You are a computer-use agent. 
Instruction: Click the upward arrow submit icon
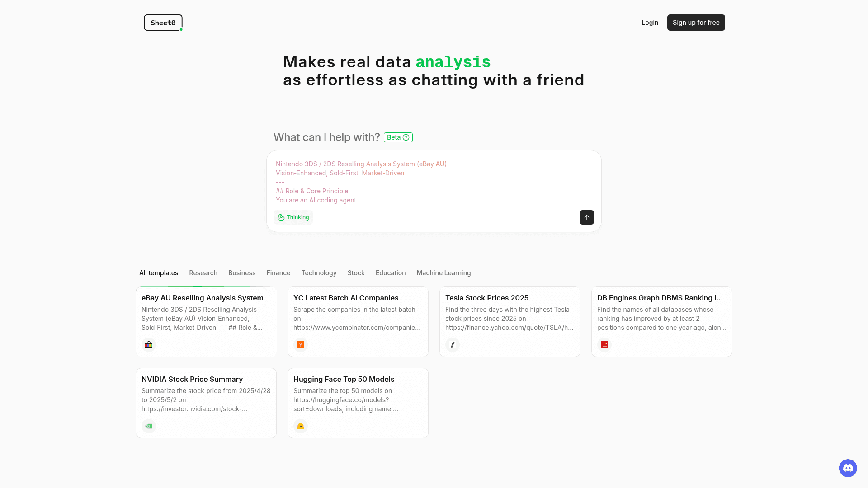coord(586,217)
